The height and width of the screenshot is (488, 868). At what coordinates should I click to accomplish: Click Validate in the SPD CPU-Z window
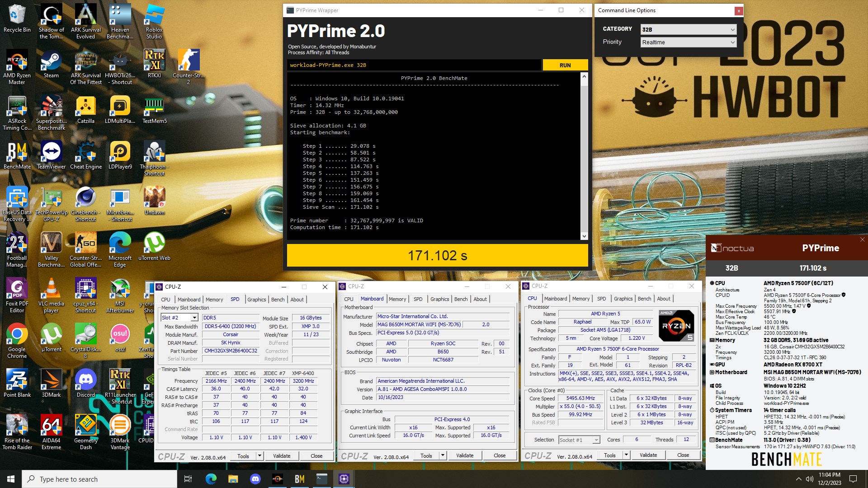(282, 456)
